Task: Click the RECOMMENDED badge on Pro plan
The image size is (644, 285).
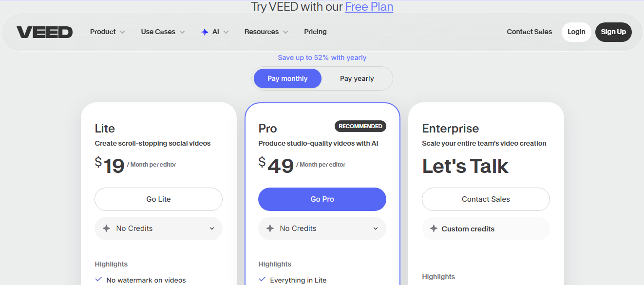Action: pos(360,126)
